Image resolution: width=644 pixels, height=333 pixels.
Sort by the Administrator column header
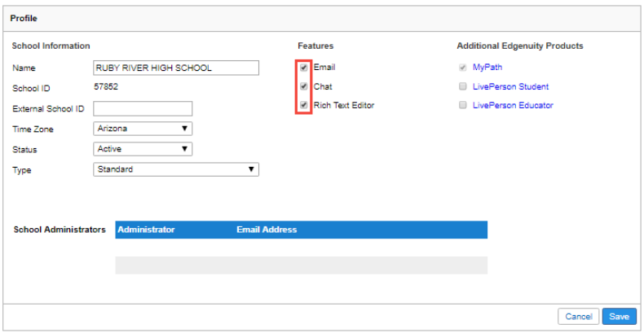(x=146, y=230)
